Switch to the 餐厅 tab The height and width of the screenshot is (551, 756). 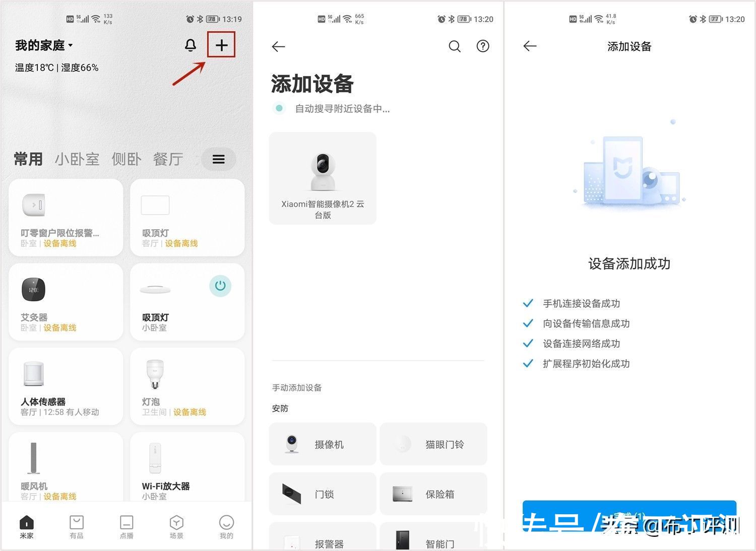tap(168, 159)
